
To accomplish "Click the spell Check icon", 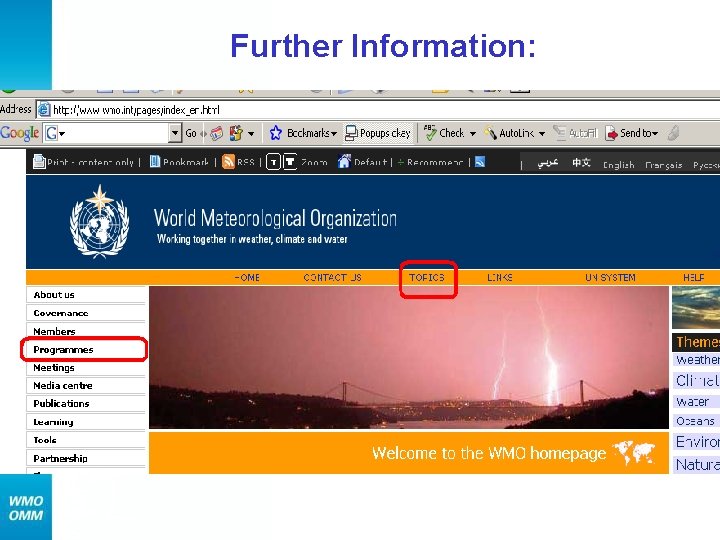I will coord(430,133).
